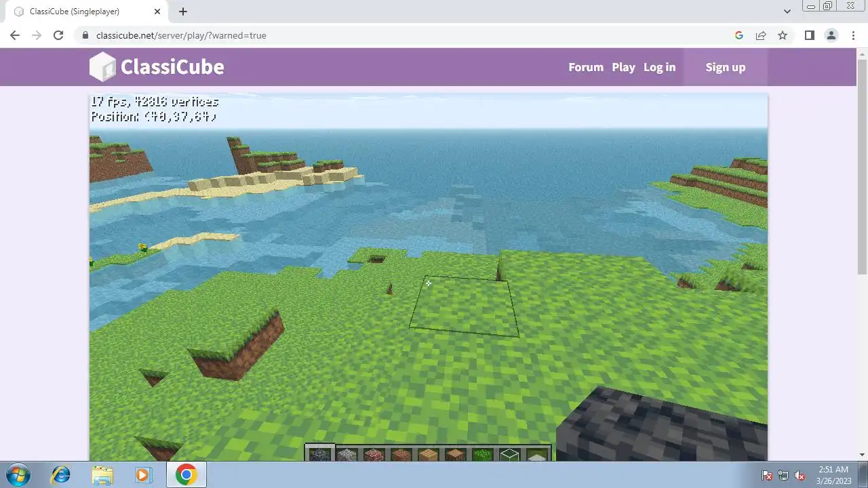Image resolution: width=868 pixels, height=488 pixels.
Task: Launch Internet Explorer from taskbar
Action: (x=61, y=474)
